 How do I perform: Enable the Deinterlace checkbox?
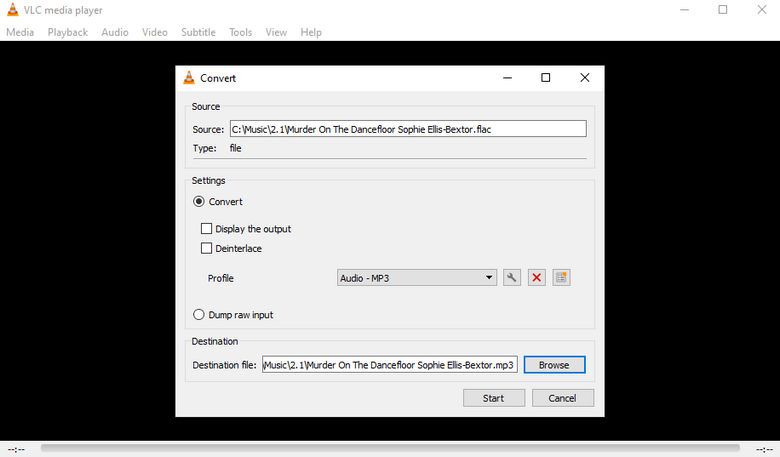(206, 248)
